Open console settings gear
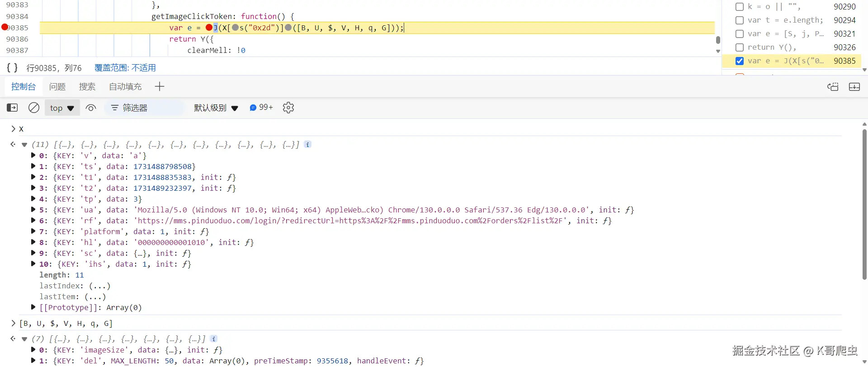Image resolution: width=868 pixels, height=367 pixels. coord(288,108)
